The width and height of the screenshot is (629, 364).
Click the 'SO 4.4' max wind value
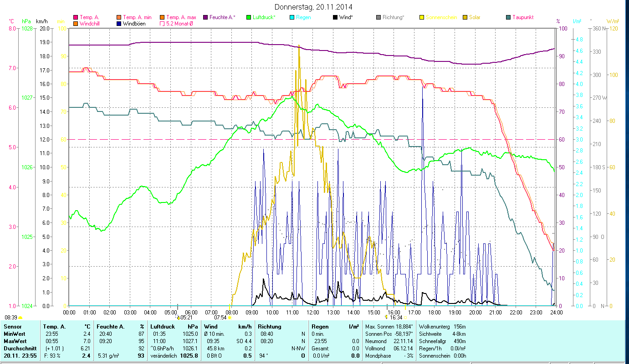244,341
